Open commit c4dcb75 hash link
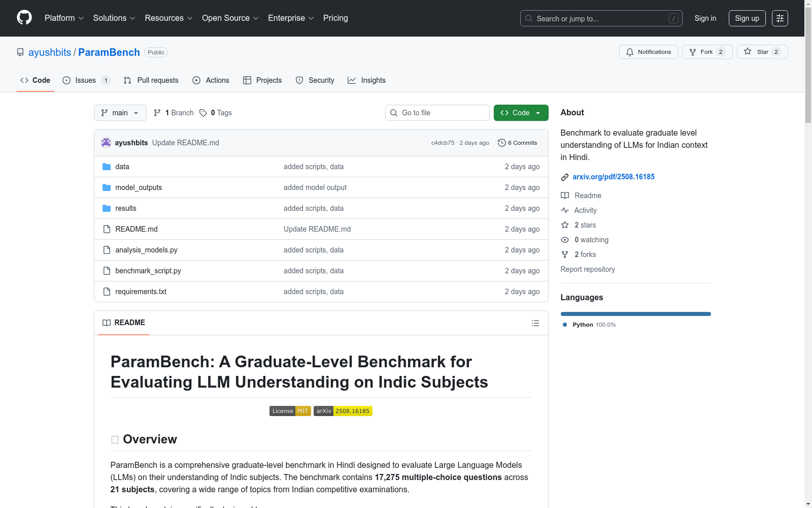 (x=443, y=143)
